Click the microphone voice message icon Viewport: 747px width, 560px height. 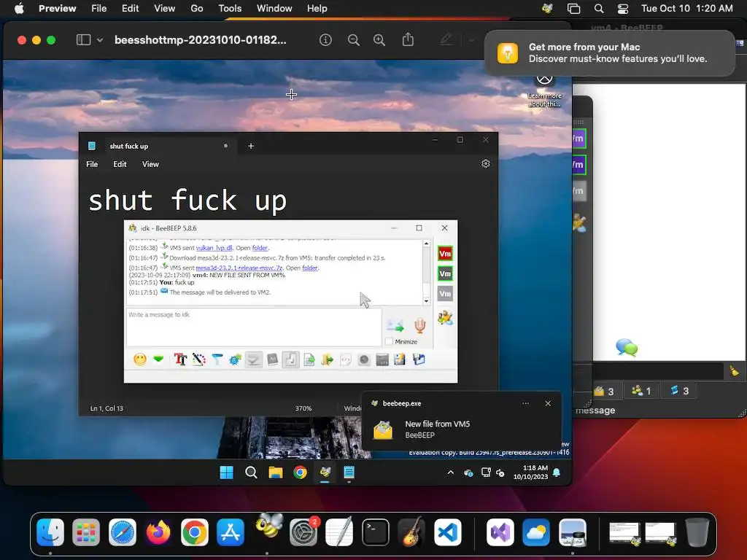419,326
